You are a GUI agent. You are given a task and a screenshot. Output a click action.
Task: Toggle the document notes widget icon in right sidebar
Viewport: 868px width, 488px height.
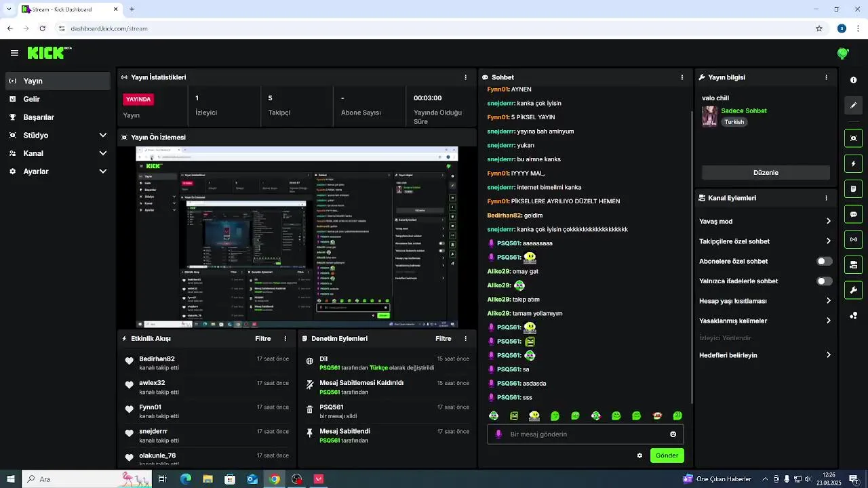click(853, 188)
